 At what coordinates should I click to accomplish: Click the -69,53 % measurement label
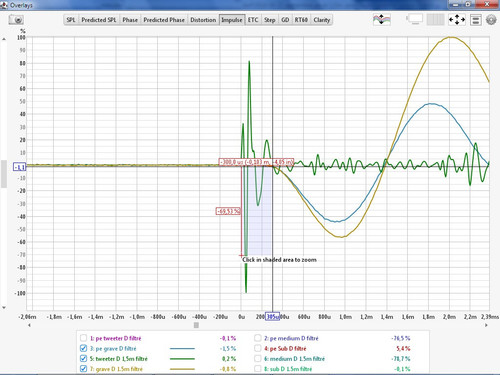click(228, 211)
